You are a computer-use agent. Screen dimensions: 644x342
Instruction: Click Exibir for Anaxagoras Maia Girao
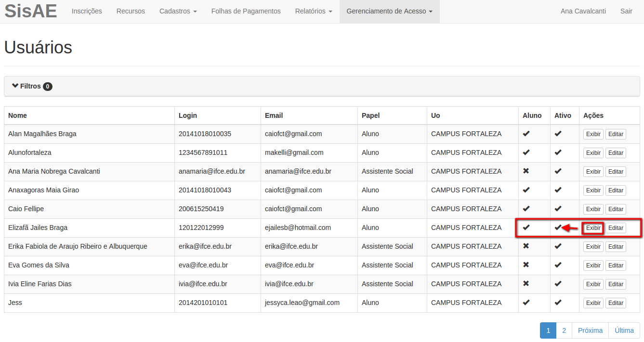593,190
